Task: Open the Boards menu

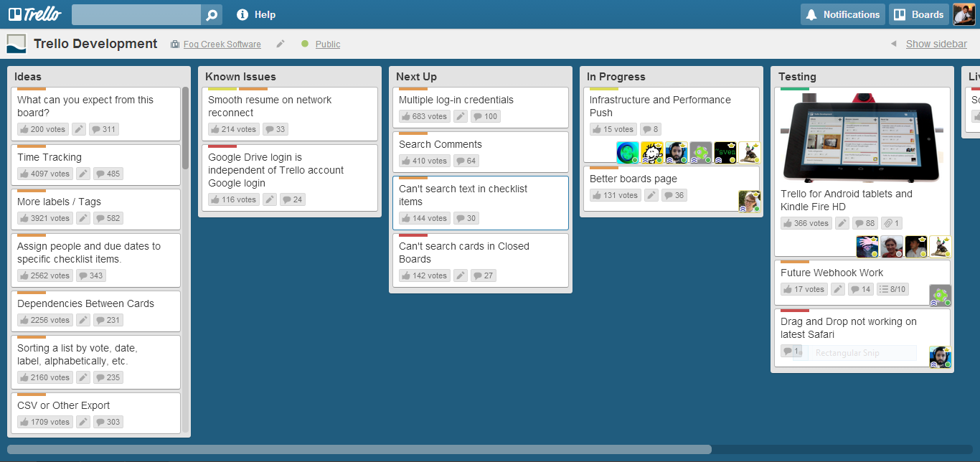Action: 919,14
